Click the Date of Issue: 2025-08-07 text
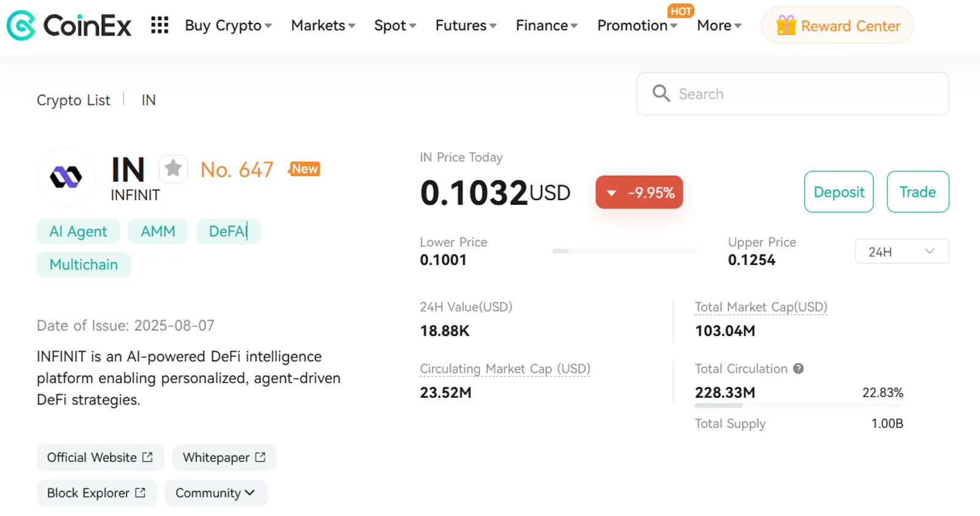Image resolution: width=980 pixels, height=516 pixels. pos(126,326)
